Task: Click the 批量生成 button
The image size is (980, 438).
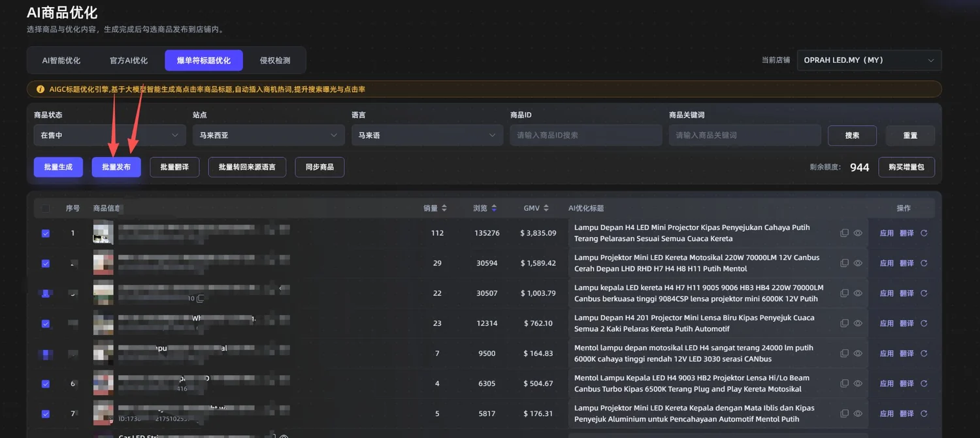Action: pyautogui.click(x=58, y=167)
